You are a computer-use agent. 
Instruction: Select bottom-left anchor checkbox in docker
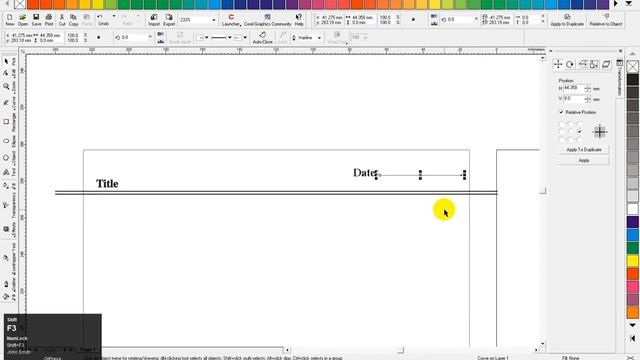pos(562,139)
